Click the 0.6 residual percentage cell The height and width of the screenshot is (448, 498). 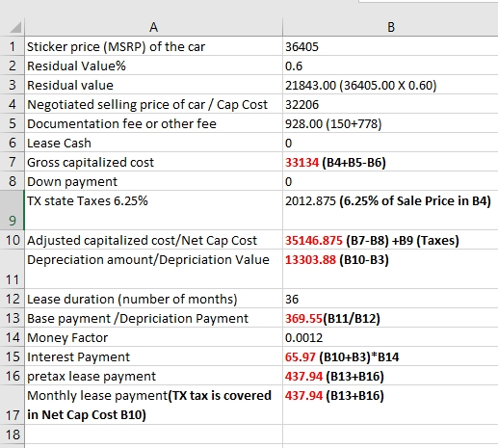(x=390, y=66)
